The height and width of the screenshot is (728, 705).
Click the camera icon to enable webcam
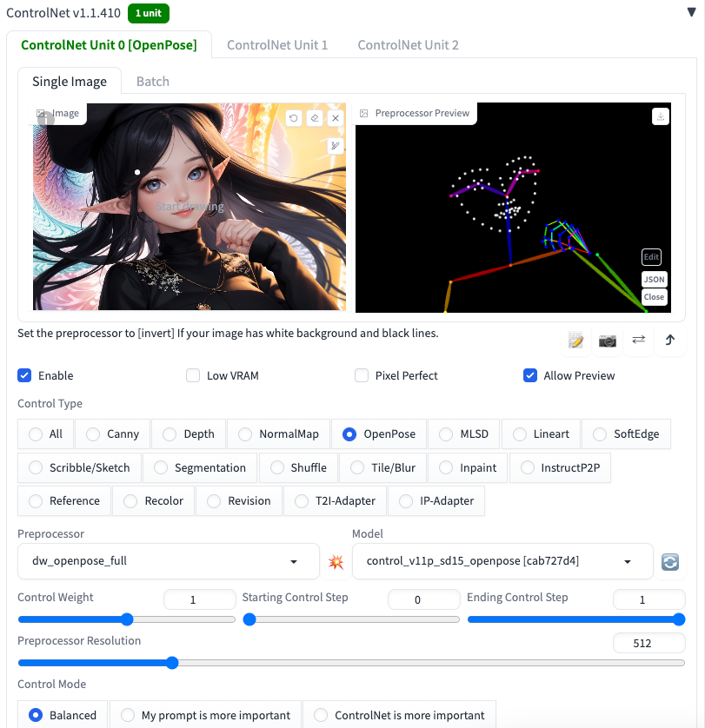pos(607,341)
